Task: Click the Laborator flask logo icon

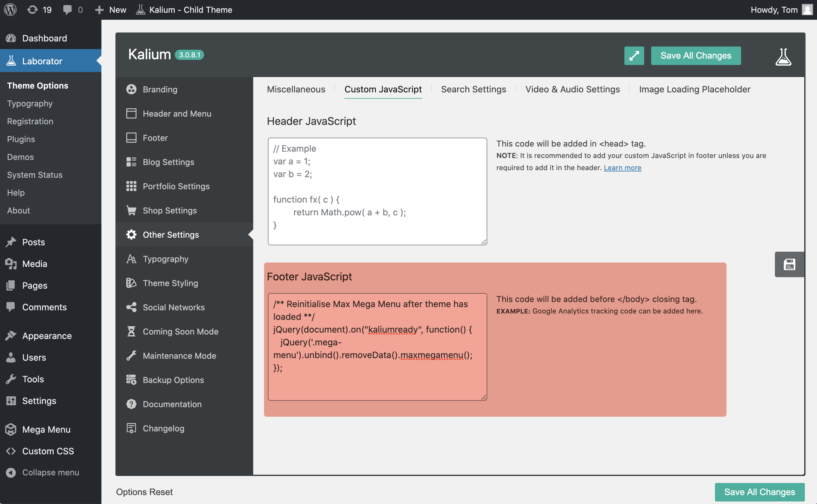Action: click(x=783, y=57)
